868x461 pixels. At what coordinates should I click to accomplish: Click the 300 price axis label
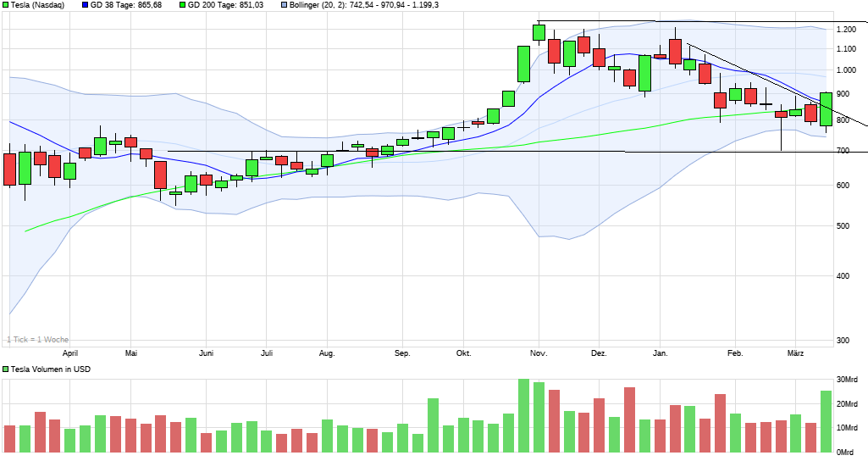coord(843,340)
